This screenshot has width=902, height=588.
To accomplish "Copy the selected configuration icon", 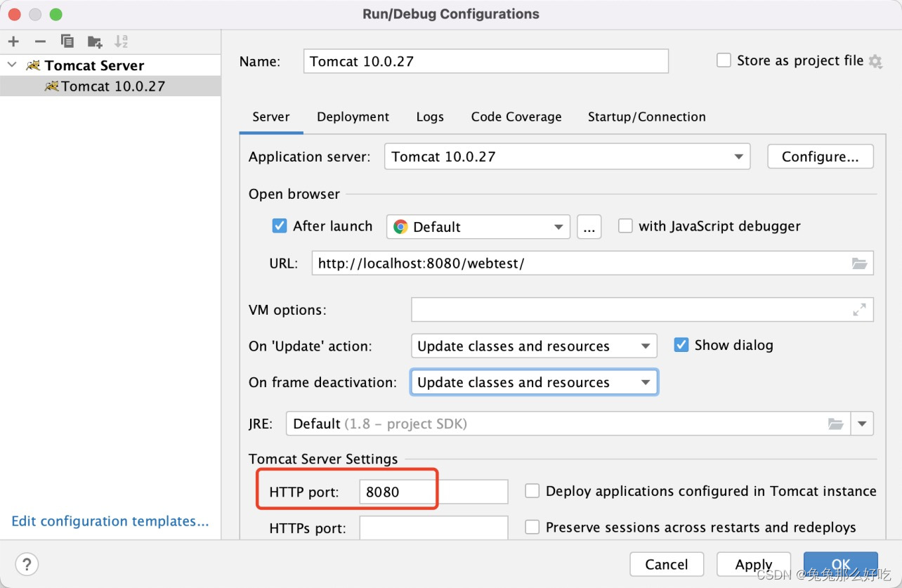I will pyautogui.click(x=67, y=41).
